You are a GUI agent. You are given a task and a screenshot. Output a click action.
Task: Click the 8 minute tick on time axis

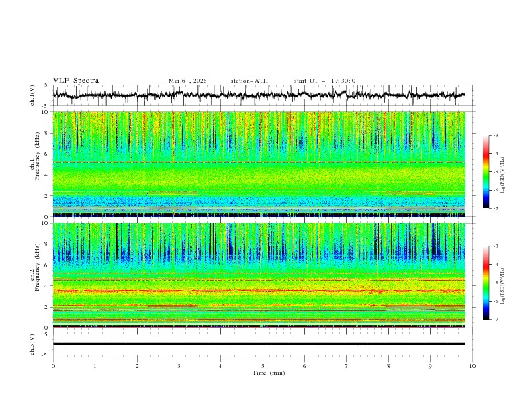pyautogui.click(x=388, y=365)
